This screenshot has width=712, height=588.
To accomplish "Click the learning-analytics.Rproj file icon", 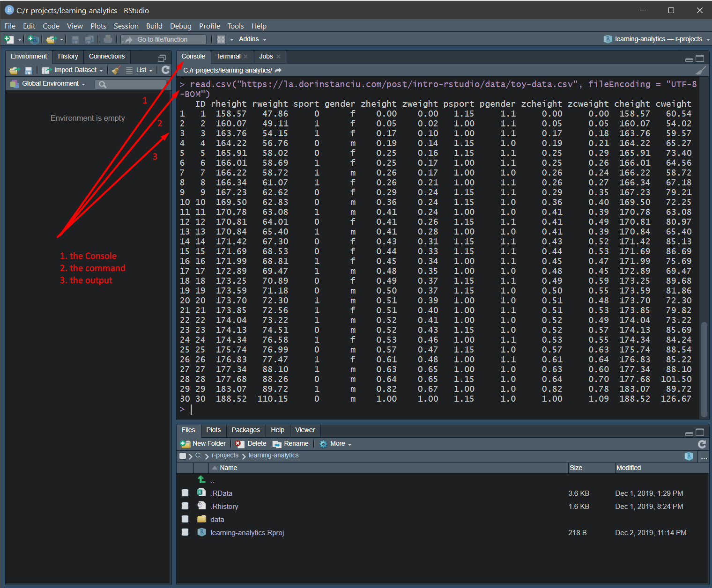I will click(201, 532).
